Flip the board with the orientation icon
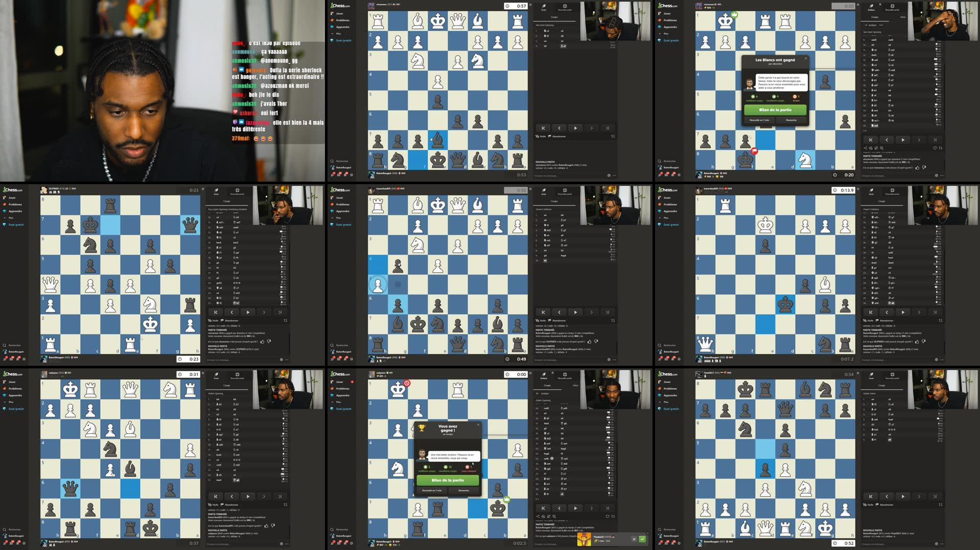The image size is (980, 550). point(613,136)
